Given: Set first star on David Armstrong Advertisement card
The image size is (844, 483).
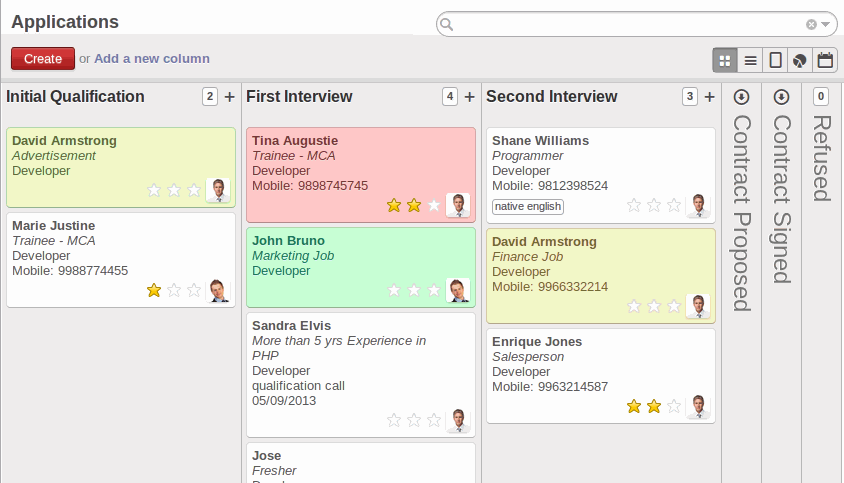Looking at the screenshot, I should pos(154,190).
